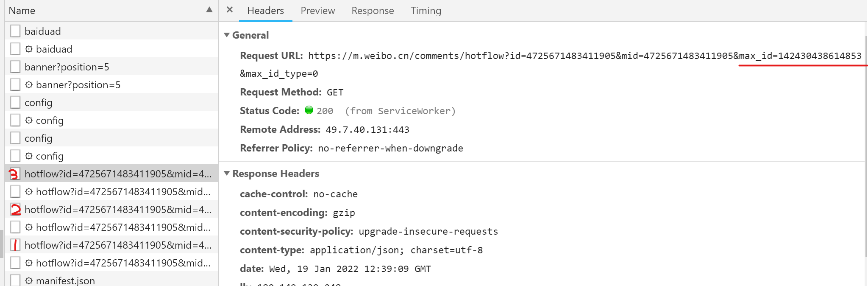Open the Response tab
The height and width of the screenshot is (286, 868).
tap(373, 11)
